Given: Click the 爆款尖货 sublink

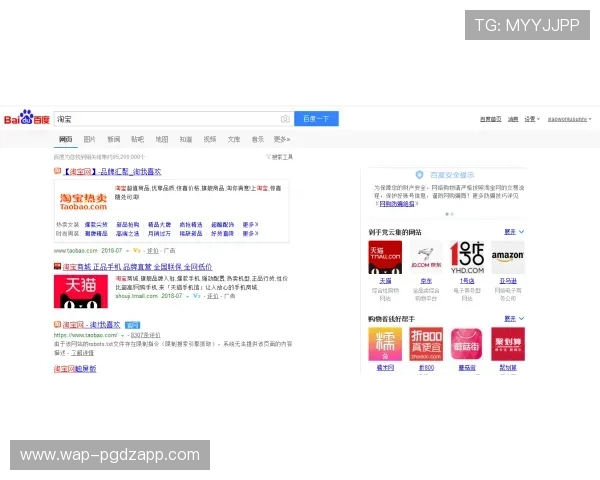Looking at the screenshot, I should (96, 225).
